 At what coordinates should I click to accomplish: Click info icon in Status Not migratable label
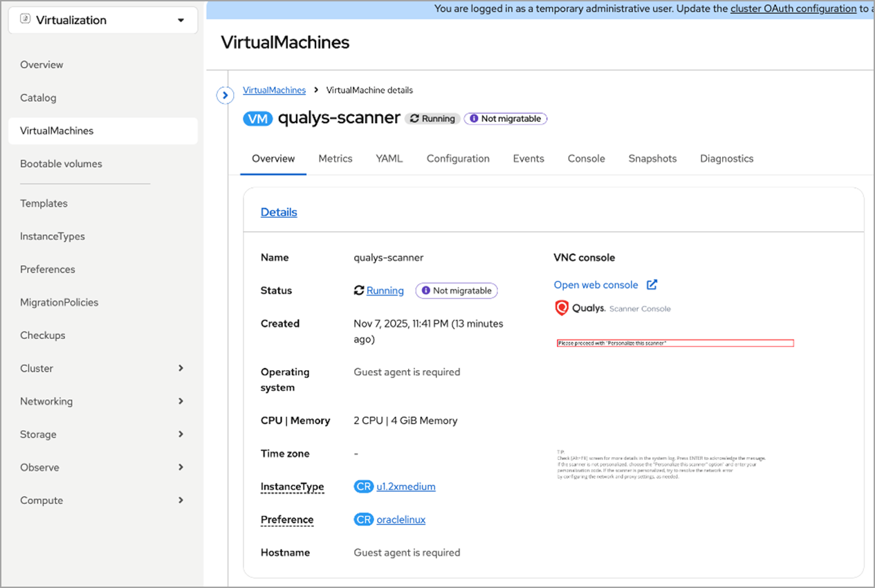click(x=426, y=291)
